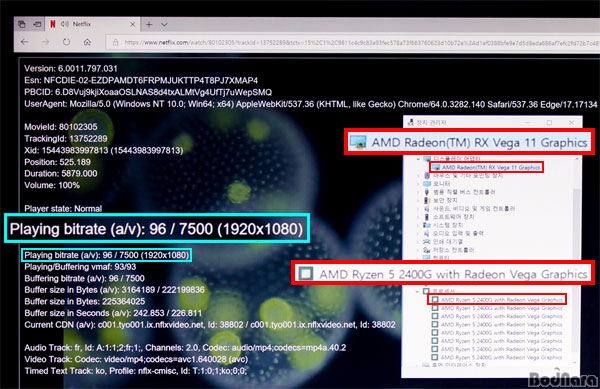
Task: Go to the browser home icon
Action: click(87, 42)
